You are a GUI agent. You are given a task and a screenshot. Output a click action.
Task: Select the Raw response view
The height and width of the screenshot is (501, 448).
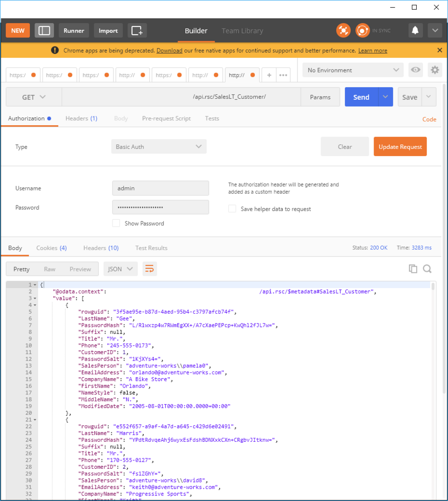pyautogui.click(x=49, y=269)
